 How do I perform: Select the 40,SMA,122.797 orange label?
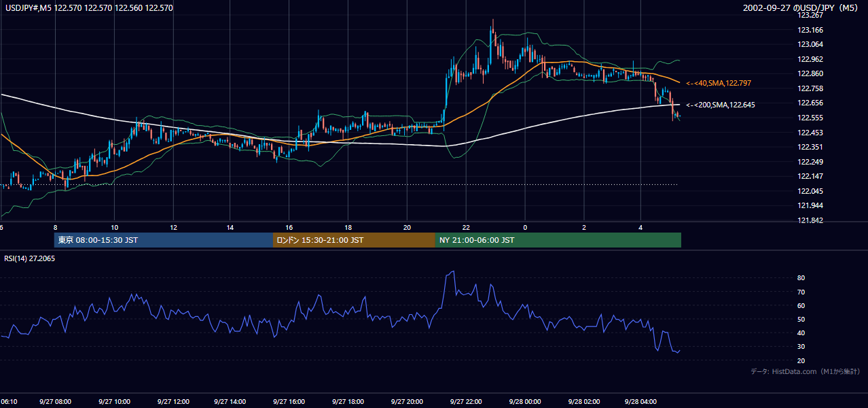pos(719,83)
